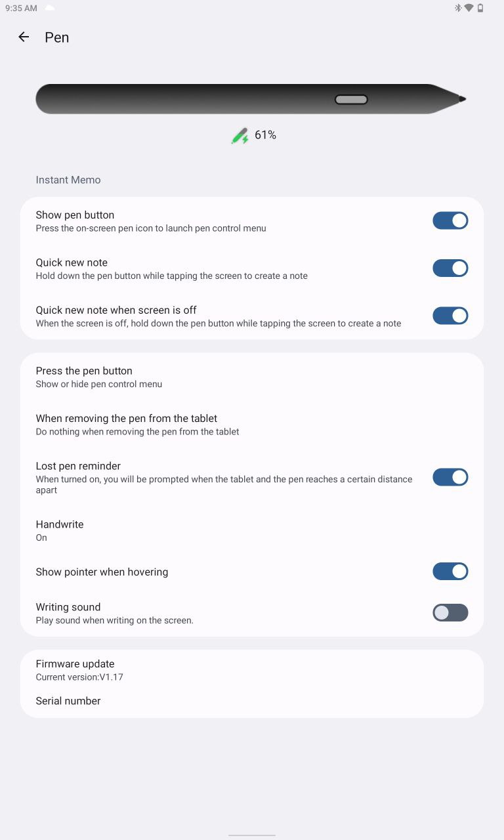Image resolution: width=504 pixels, height=840 pixels.
Task: Open When removing the pen from tablet setting
Action: click(x=252, y=425)
